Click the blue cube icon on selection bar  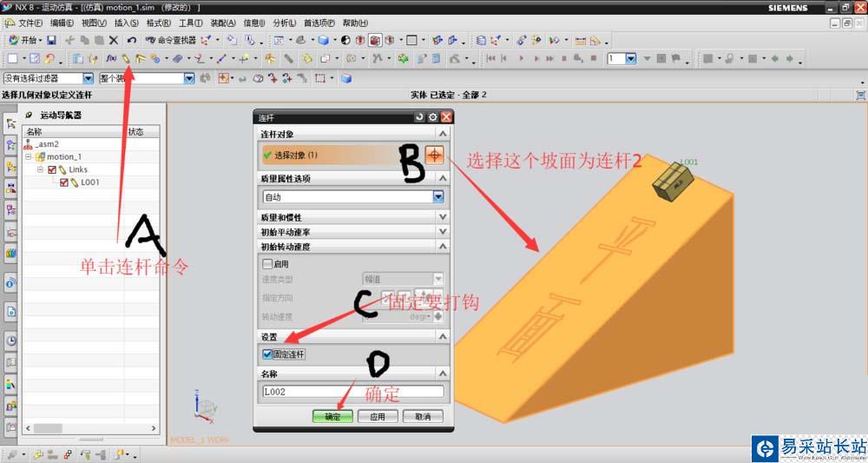[x=346, y=78]
